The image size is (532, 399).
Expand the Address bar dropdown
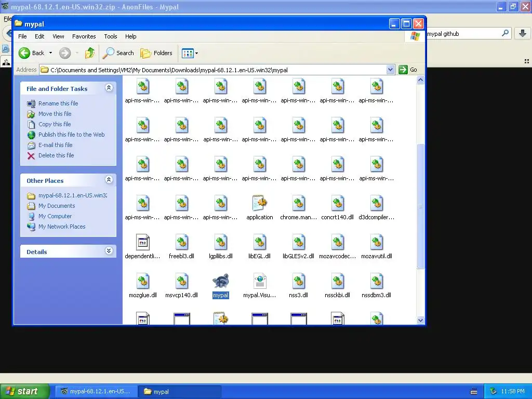click(390, 70)
